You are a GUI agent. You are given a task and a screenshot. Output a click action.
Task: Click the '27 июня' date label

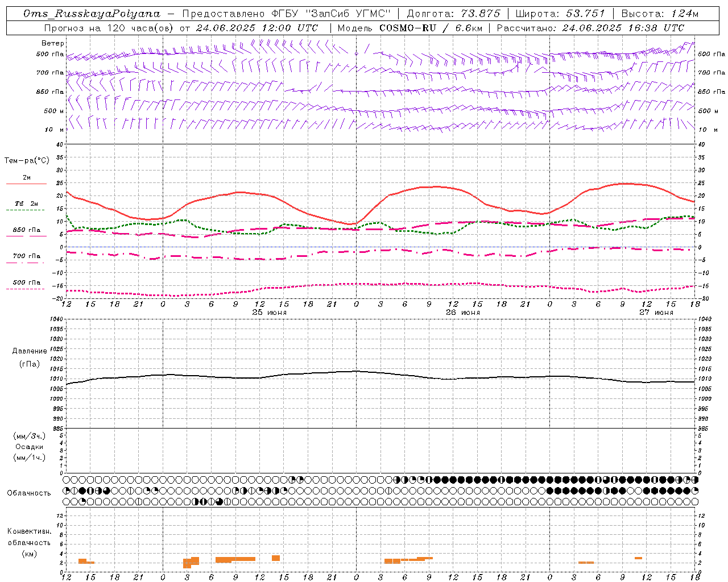pos(656,313)
